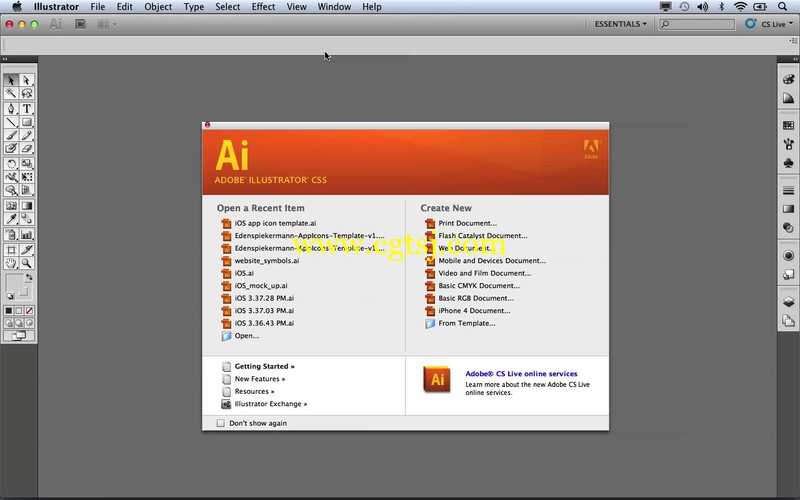Select the Column Graph tool
The image size is (800, 500).
click(x=27, y=235)
